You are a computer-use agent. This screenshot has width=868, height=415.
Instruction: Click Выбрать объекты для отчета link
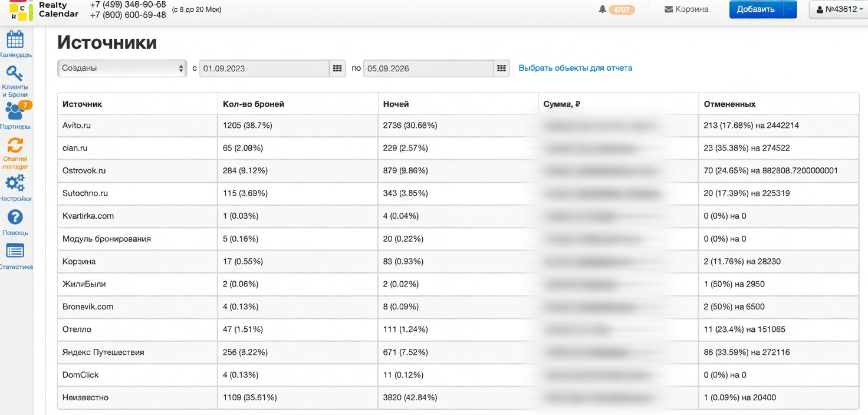tap(576, 68)
